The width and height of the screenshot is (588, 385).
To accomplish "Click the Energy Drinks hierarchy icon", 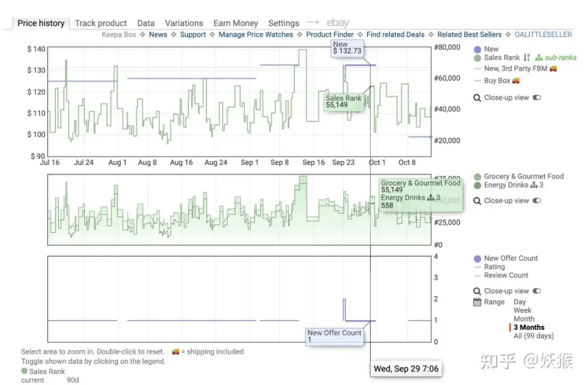I will pyautogui.click(x=534, y=185).
